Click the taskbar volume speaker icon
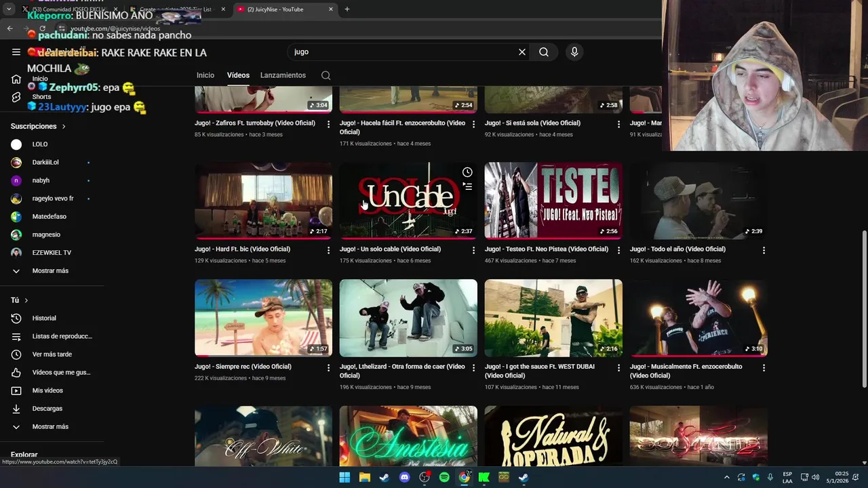Image resolution: width=868 pixels, height=488 pixels. click(x=815, y=477)
